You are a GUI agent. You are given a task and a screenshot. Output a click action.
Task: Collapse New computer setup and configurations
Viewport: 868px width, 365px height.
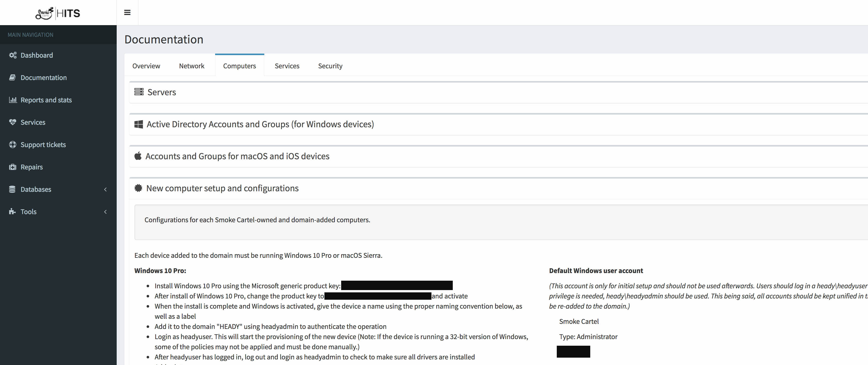point(222,188)
